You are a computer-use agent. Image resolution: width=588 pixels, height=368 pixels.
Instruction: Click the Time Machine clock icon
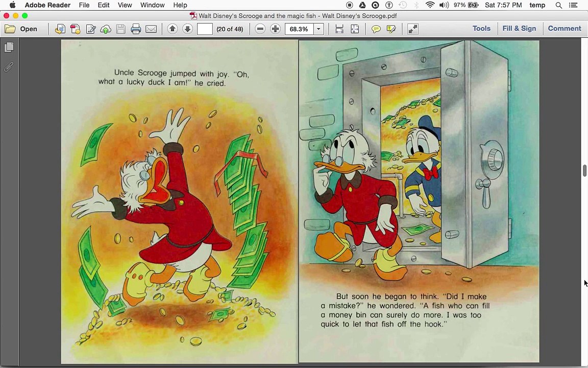402,5
